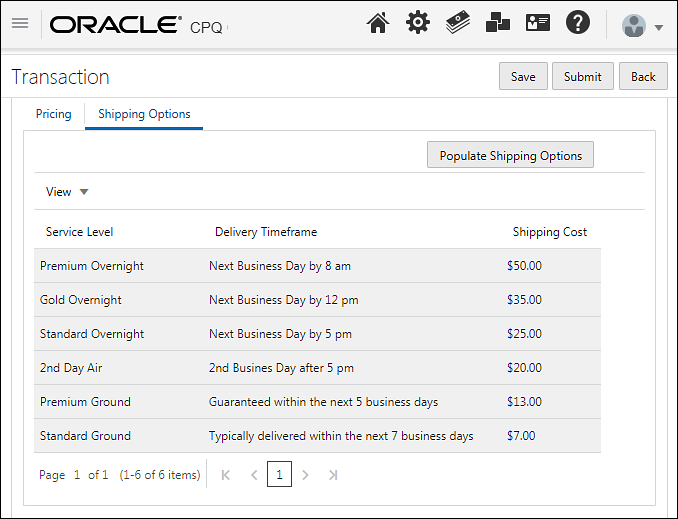Click the $25.00 shipping cost

[x=524, y=333]
